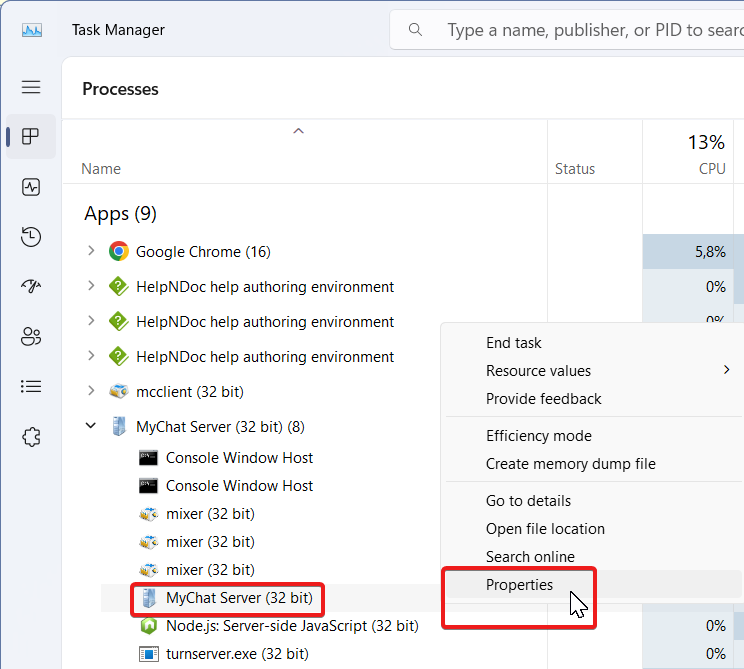Screen dimensions: 744x669
Task: Open the Performance sidebar icon
Action: (31, 187)
